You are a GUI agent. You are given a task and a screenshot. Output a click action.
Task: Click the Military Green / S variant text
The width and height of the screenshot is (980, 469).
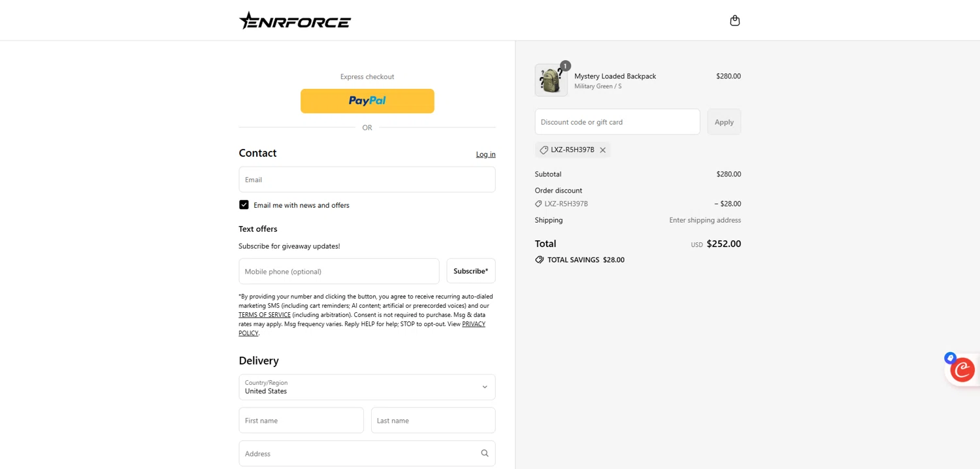(598, 86)
